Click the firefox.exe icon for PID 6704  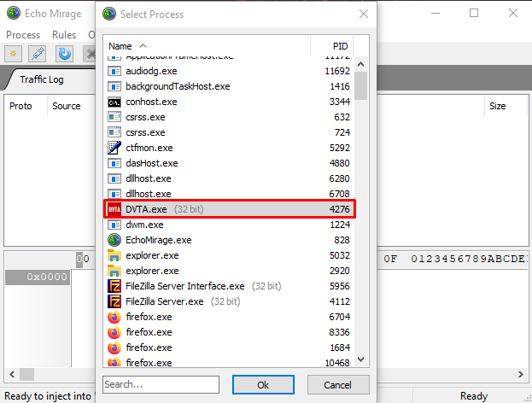114,317
